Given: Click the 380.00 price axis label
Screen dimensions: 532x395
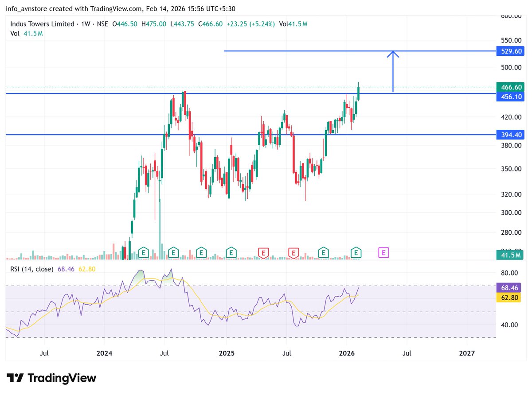Looking at the screenshot, I should click(511, 145).
